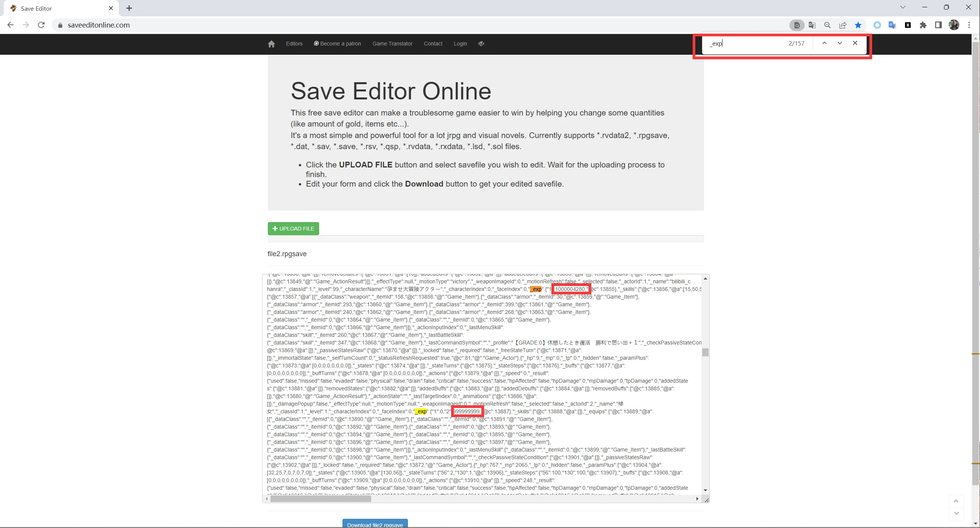Open a new browser tab
Screen dimensions: 980x528
coord(129,8)
